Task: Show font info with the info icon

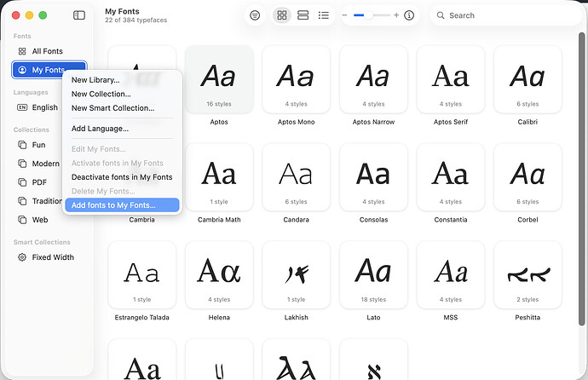Action: [409, 15]
